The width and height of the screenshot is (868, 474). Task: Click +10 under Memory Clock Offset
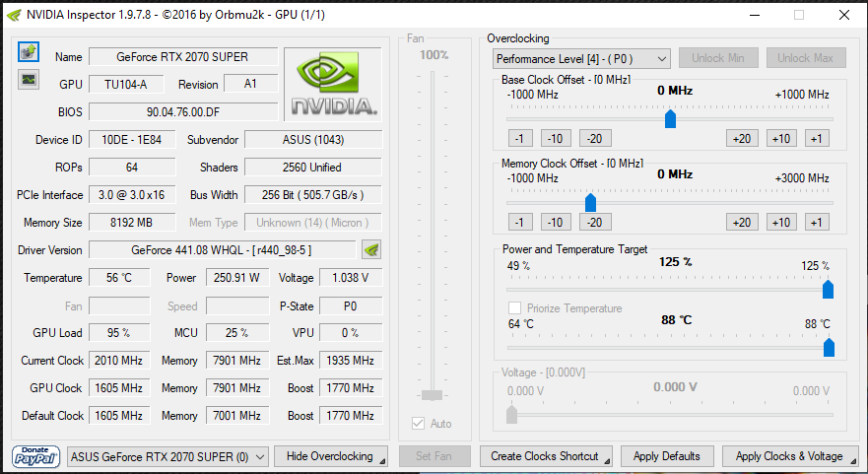tap(781, 222)
